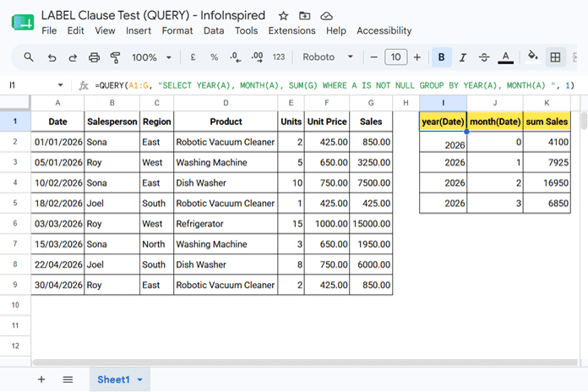The image size is (588, 392).
Task: Open the Accessibility menu
Action: coord(384,30)
